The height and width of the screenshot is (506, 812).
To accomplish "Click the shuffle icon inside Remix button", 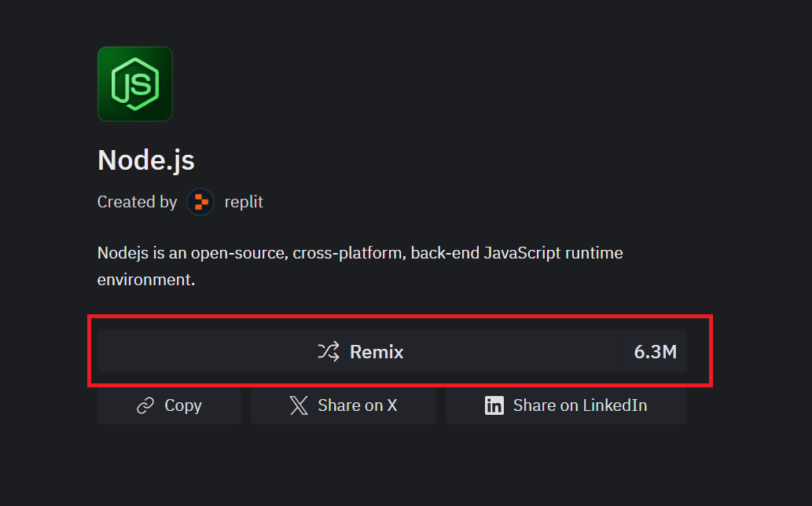I will 328,352.
